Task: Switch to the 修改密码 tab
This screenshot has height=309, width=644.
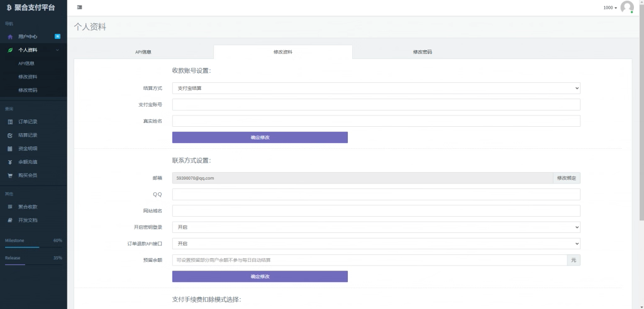Action: coord(422,52)
